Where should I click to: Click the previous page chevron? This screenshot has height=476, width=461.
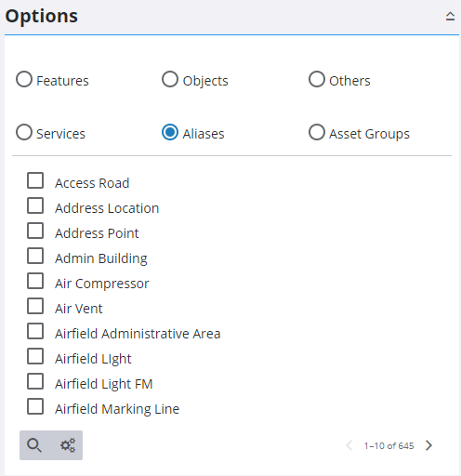tap(349, 445)
